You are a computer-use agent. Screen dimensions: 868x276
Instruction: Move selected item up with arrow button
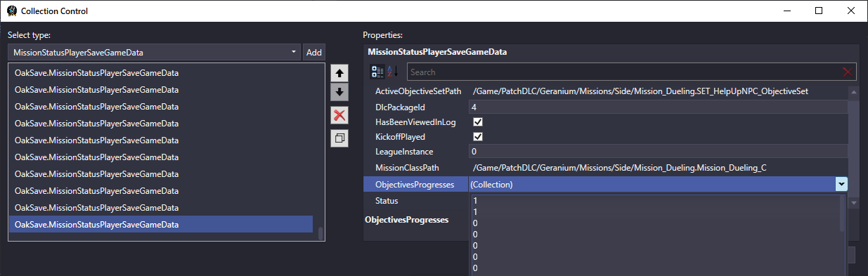(x=339, y=73)
